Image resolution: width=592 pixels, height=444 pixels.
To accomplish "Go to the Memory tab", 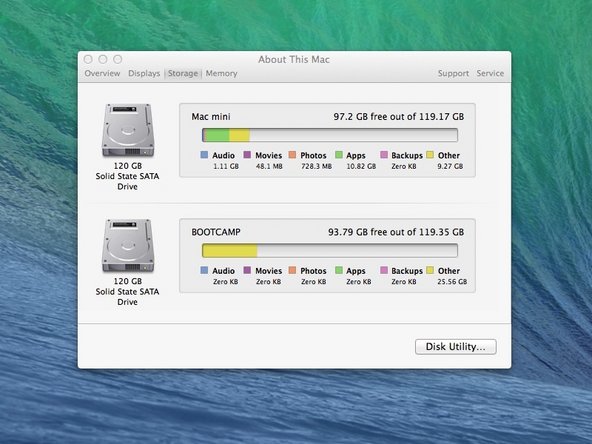I will click(x=222, y=73).
